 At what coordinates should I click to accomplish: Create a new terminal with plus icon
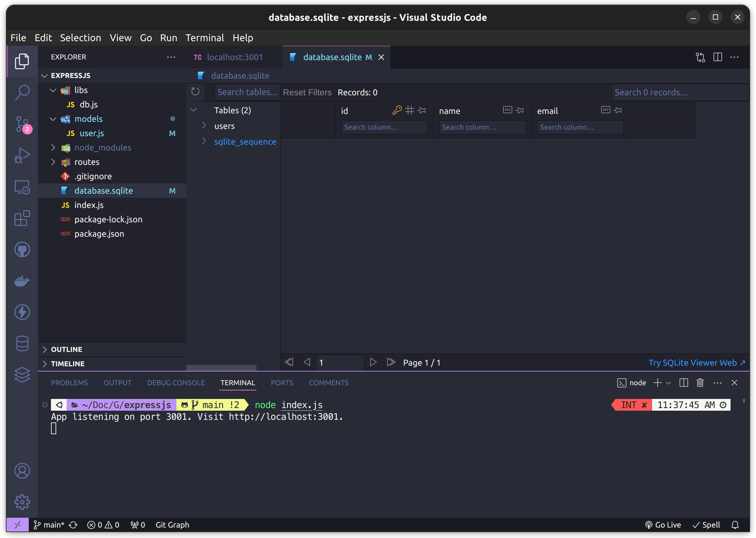(658, 383)
